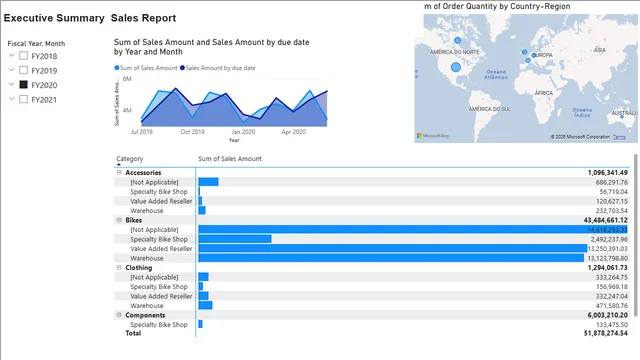
Task: Click the Apr 2020 axis label
Action: pyautogui.click(x=293, y=132)
